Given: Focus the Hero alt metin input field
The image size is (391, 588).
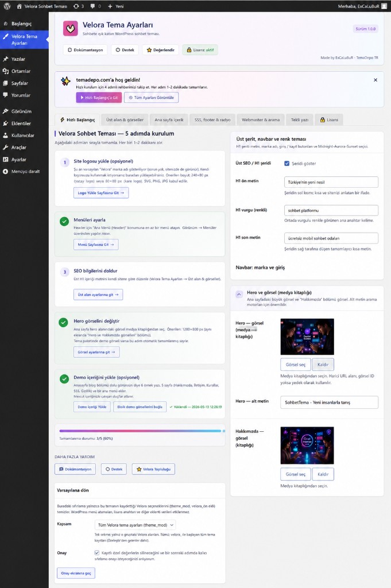Looking at the screenshot, I should click(x=329, y=403).
